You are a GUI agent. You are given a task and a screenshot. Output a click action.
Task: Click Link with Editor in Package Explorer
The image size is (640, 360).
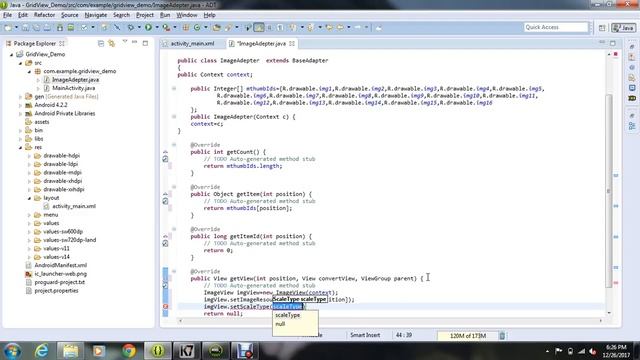point(111,43)
